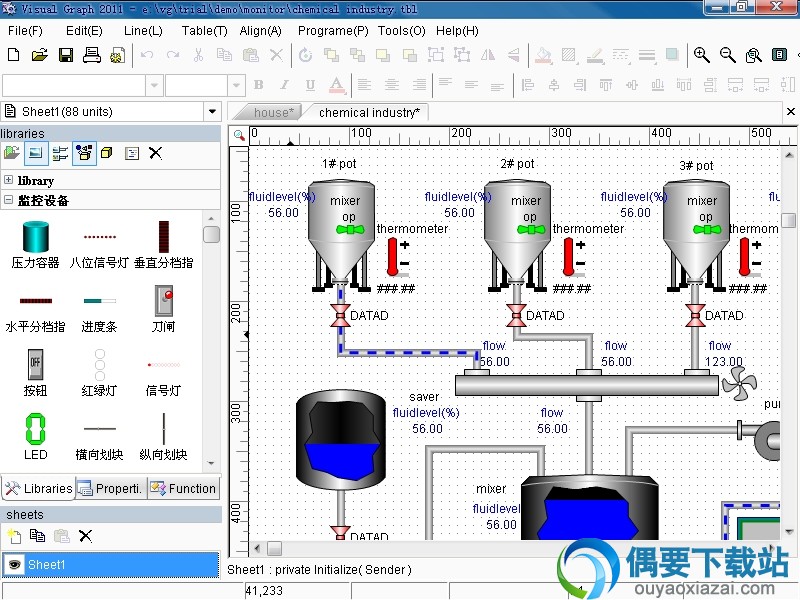Click the library panel vertical scrollbar thumb
Screen dimensions: 800x600
point(211,234)
